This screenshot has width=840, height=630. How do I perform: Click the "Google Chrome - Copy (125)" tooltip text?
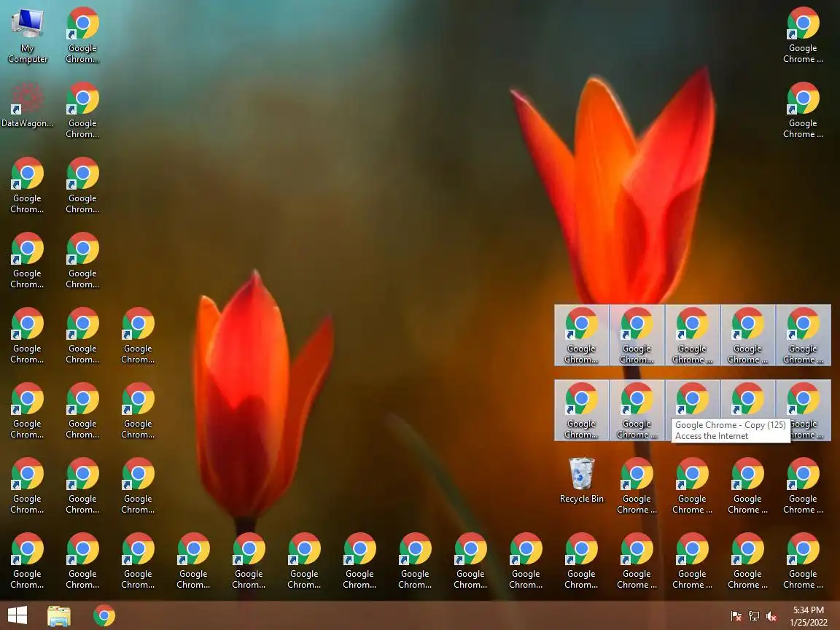[730, 425]
